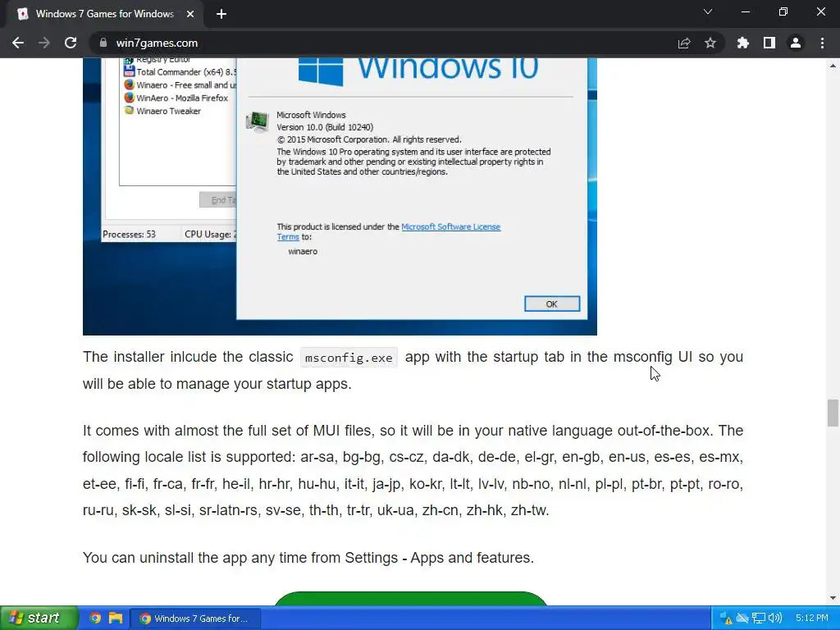Open the Extensions puzzle icon
The image size is (840, 630).
743,43
